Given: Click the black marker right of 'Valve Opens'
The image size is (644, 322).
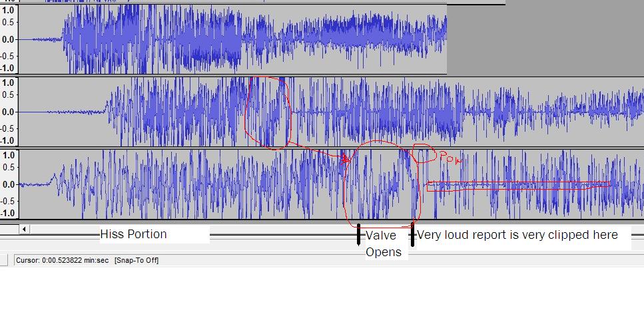Looking at the screenshot, I should (x=412, y=234).
